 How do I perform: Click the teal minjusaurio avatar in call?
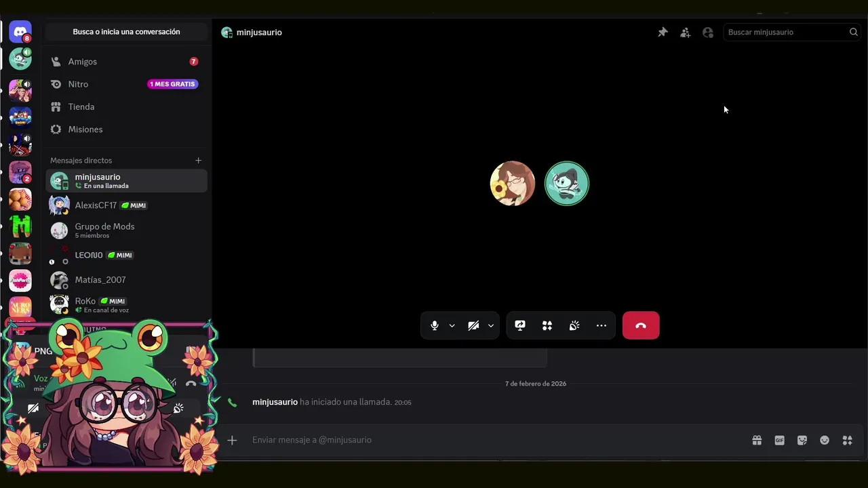click(567, 183)
